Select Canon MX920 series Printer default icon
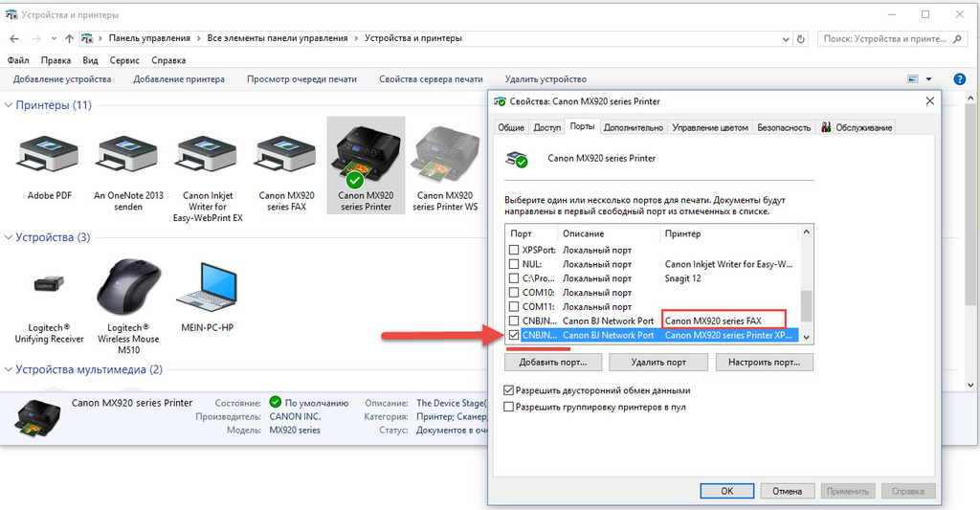The height and width of the screenshot is (510, 980). coord(366,156)
